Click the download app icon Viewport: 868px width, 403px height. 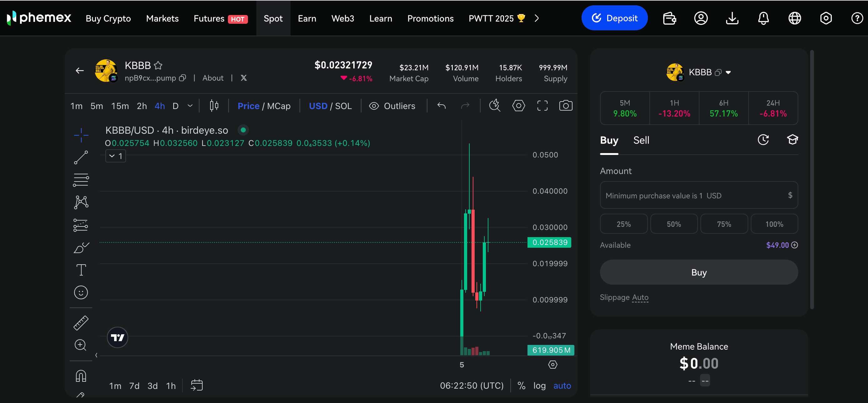click(x=732, y=18)
